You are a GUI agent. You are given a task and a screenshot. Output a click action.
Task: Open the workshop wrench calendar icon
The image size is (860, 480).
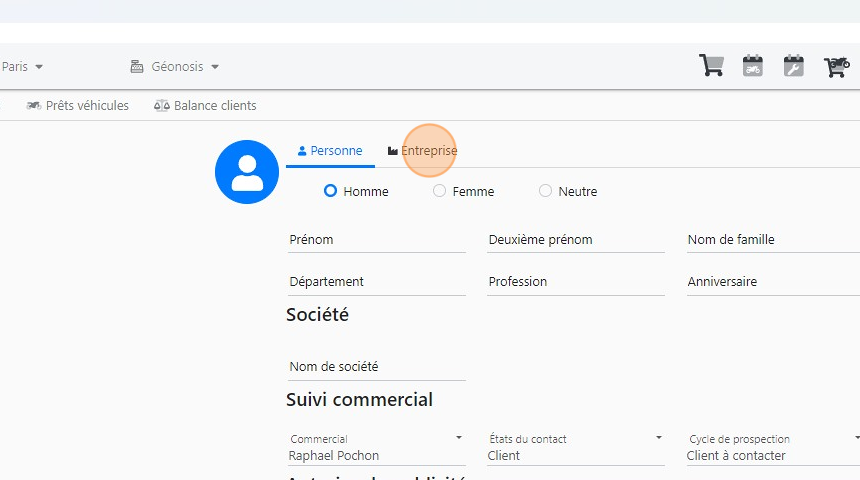[794, 65]
